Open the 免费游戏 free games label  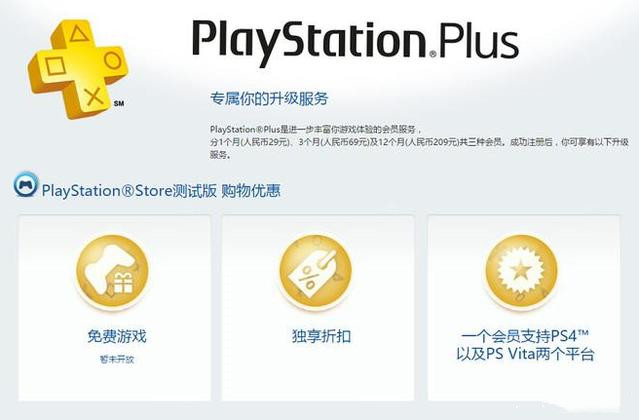click(117, 336)
